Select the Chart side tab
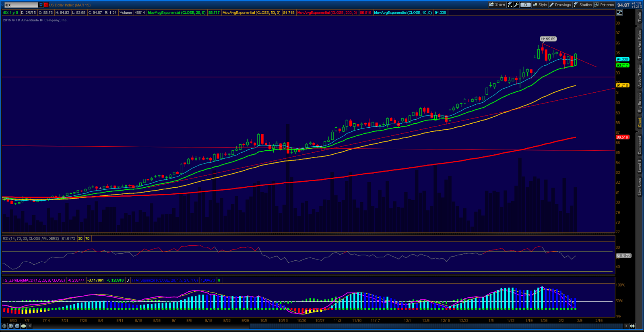Image resolution: width=644 pixels, height=332 pixels. [x=640, y=122]
